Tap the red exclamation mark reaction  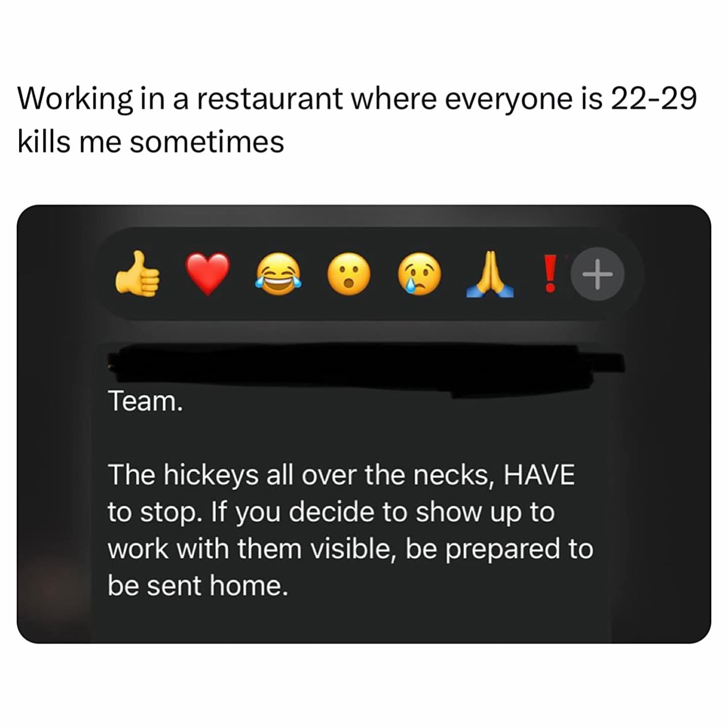[x=550, y=274]
